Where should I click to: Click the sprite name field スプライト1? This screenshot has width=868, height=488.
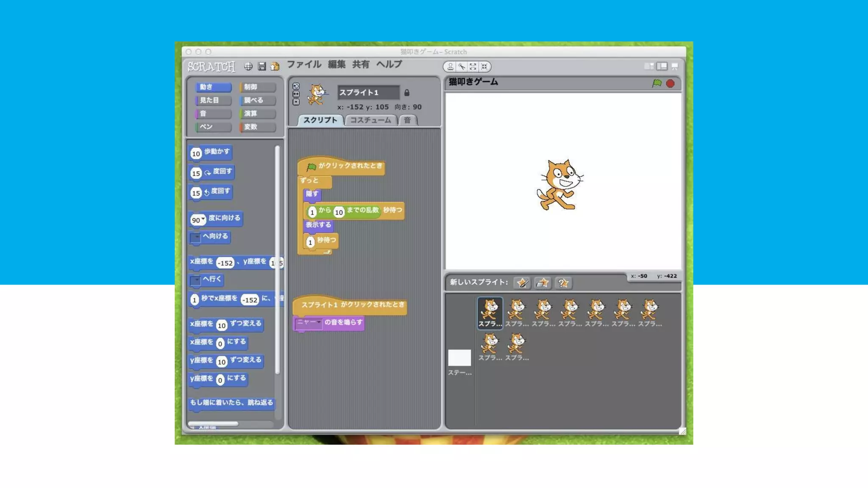pos(368,92)
